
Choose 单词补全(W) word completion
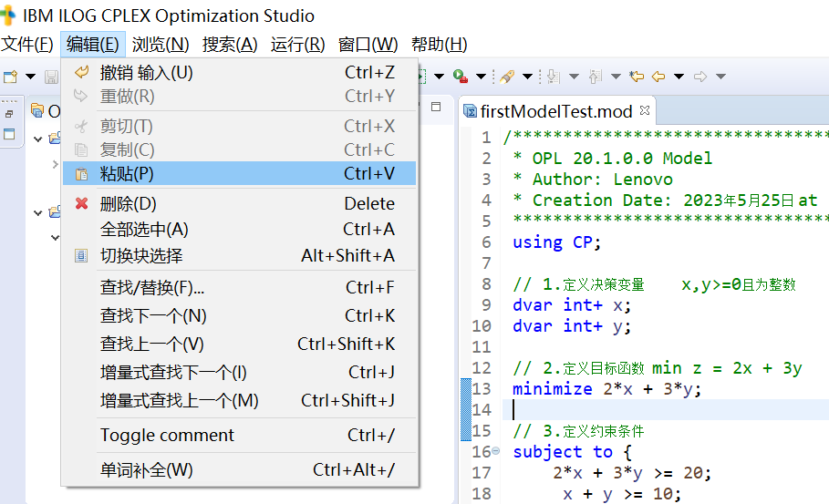(240, 469)
